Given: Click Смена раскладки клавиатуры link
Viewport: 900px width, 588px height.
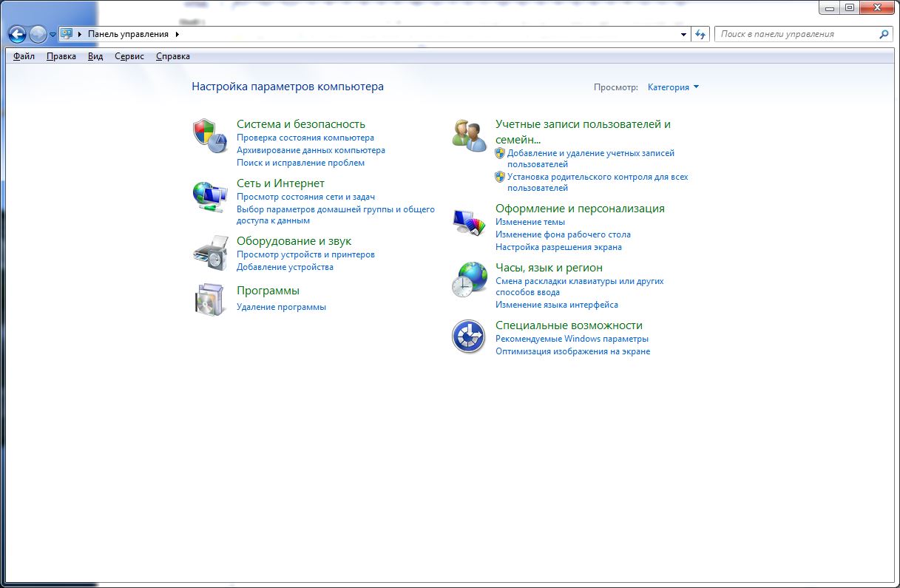Looking at the screenshot, I should [x=580, y=286].
